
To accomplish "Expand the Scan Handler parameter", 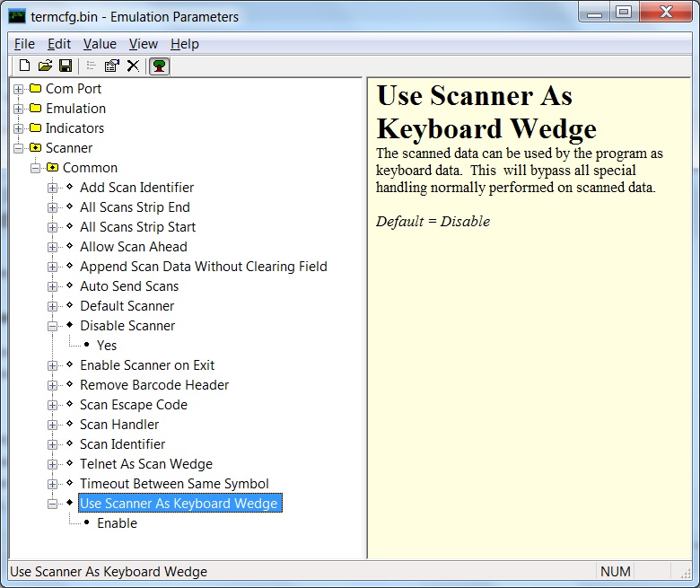I will [52, 425].
